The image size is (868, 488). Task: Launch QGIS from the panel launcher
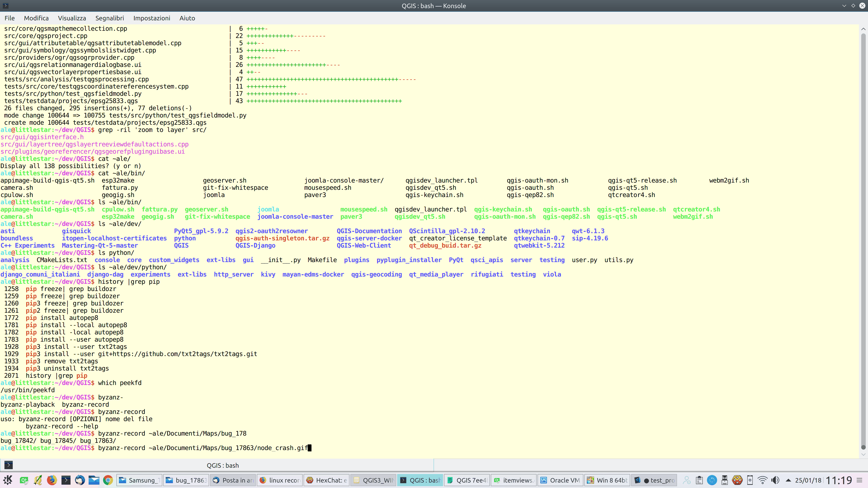click(38, 480)
